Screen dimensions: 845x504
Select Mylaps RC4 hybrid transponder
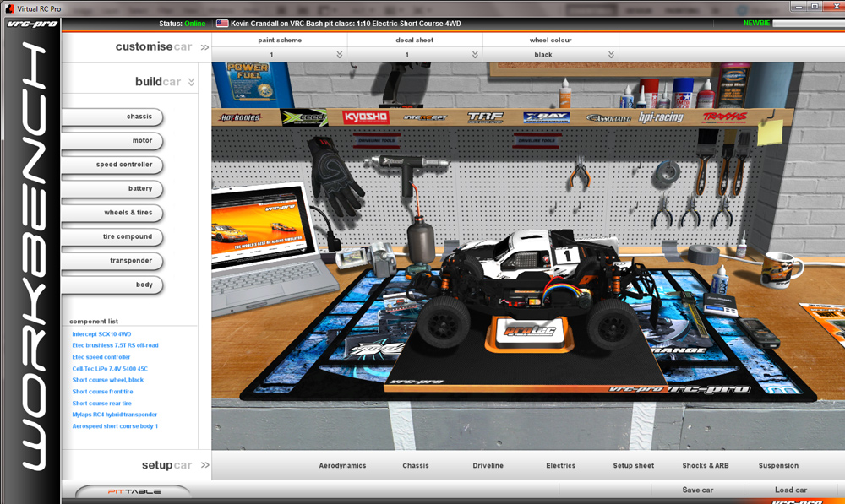click(115, 415)
